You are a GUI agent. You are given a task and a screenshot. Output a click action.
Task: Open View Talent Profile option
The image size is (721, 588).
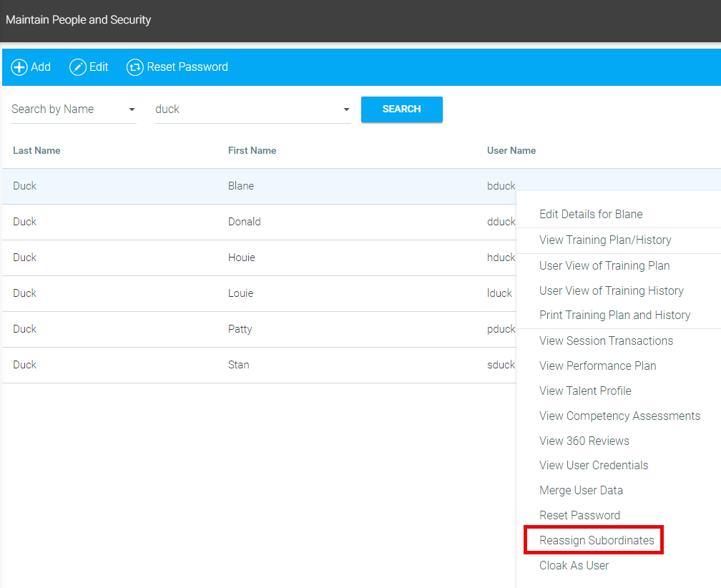tap(585, 391)
